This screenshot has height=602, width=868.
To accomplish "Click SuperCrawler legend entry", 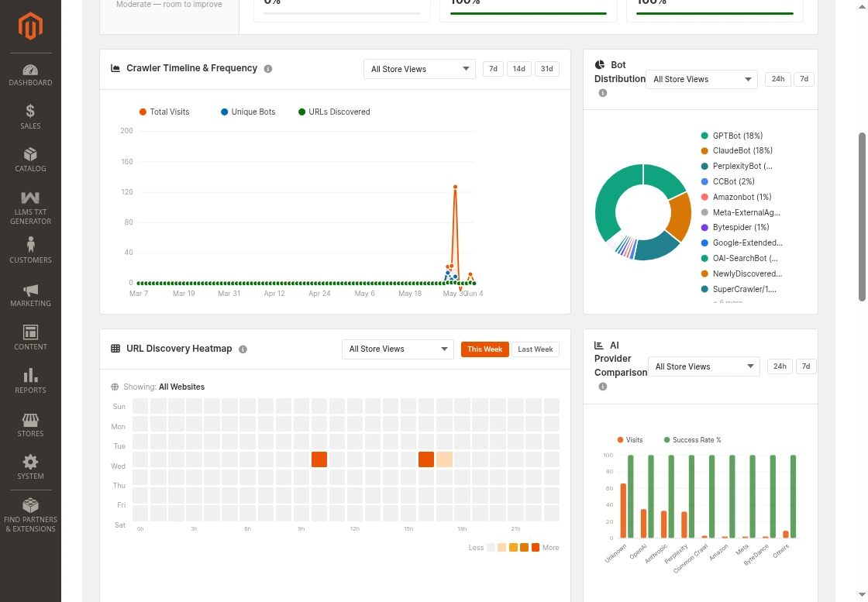I will [739, 289].
